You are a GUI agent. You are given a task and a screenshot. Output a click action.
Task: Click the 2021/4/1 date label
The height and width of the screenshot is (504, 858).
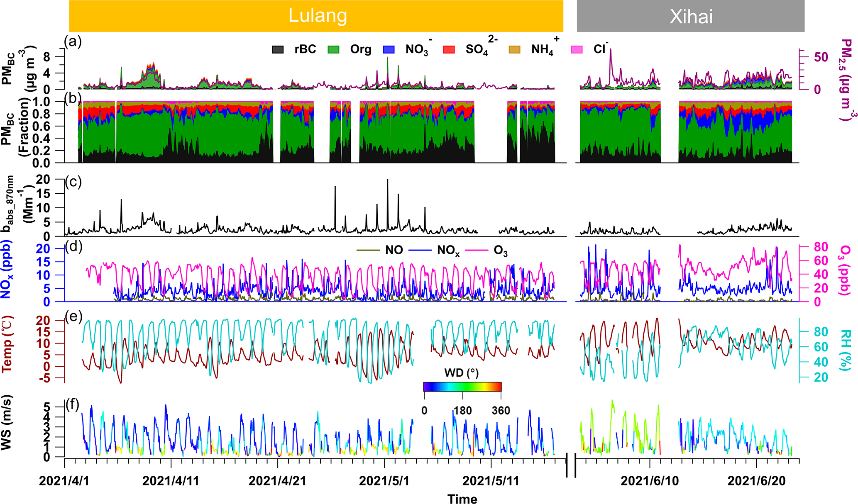coord(64,481)
